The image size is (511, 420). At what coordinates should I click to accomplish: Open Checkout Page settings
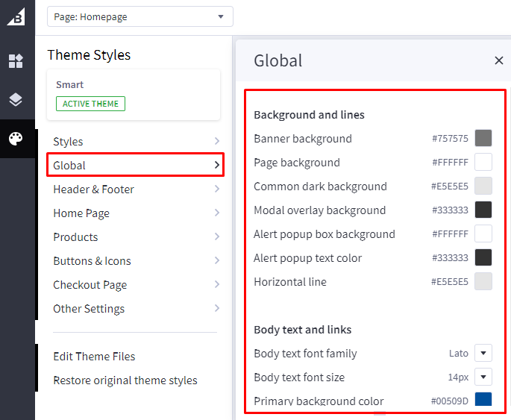pos(135,285)
